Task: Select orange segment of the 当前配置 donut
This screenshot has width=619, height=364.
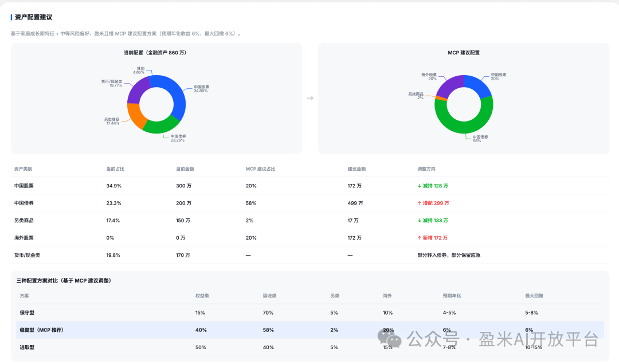Action: pyautogui.click(x=135, y=115)
